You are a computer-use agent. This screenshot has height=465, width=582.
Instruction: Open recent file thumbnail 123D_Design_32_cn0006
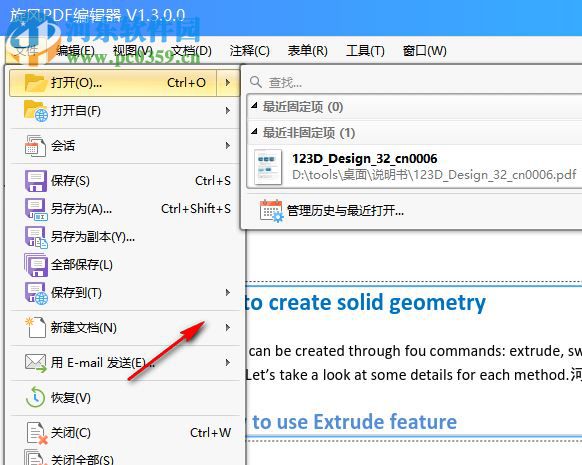tap(268, 167)
